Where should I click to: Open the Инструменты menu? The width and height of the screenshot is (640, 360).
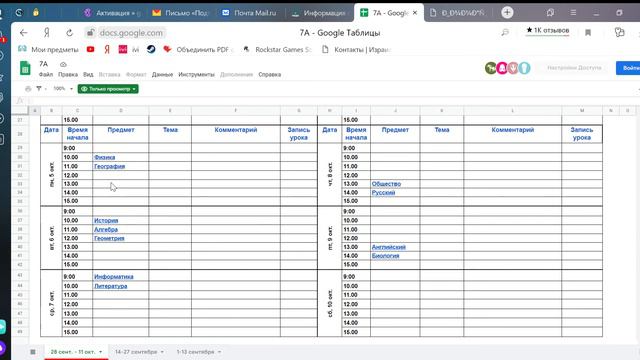point(196,75)
